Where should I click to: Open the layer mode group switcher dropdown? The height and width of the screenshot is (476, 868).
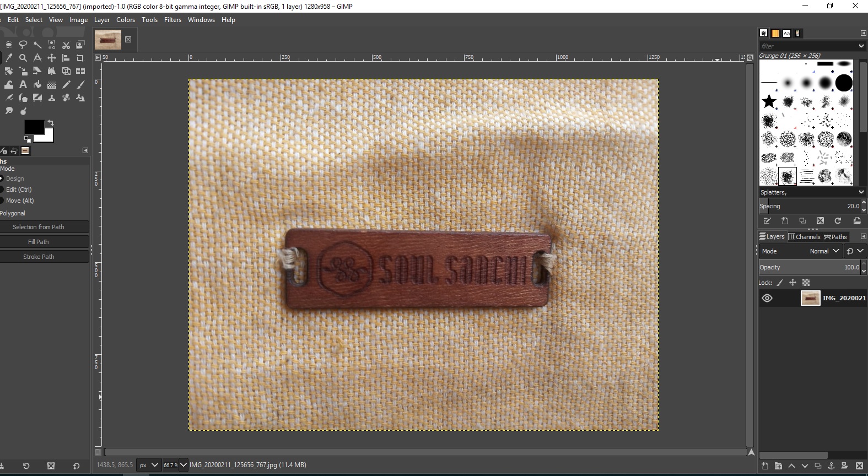coord(855,251)
